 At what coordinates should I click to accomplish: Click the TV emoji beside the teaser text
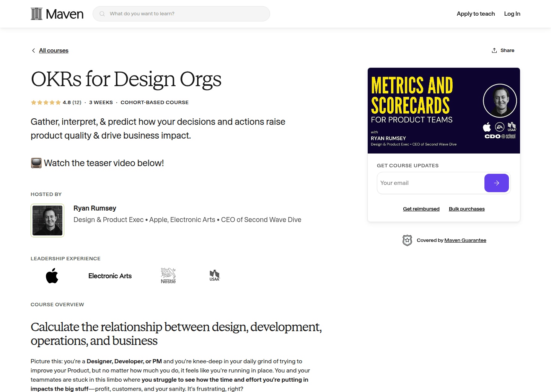[x=36, y=163]
